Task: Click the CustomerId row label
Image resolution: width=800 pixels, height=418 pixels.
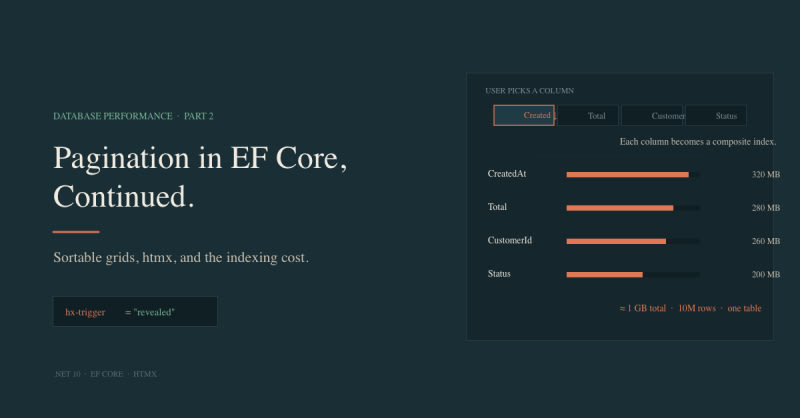Action: coord(510,240)
